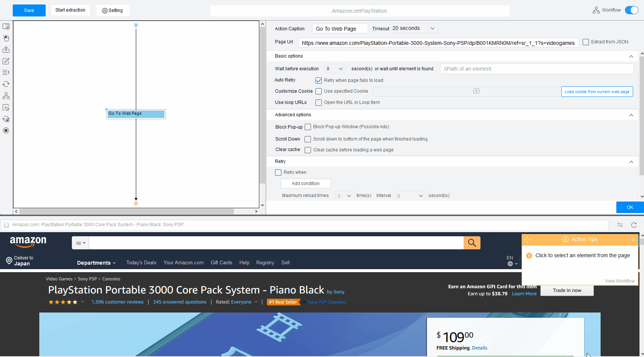Click the Amazon search magnifier button
Image resolution: width=644 pixels, height=357 pixels.
point(472,243)
